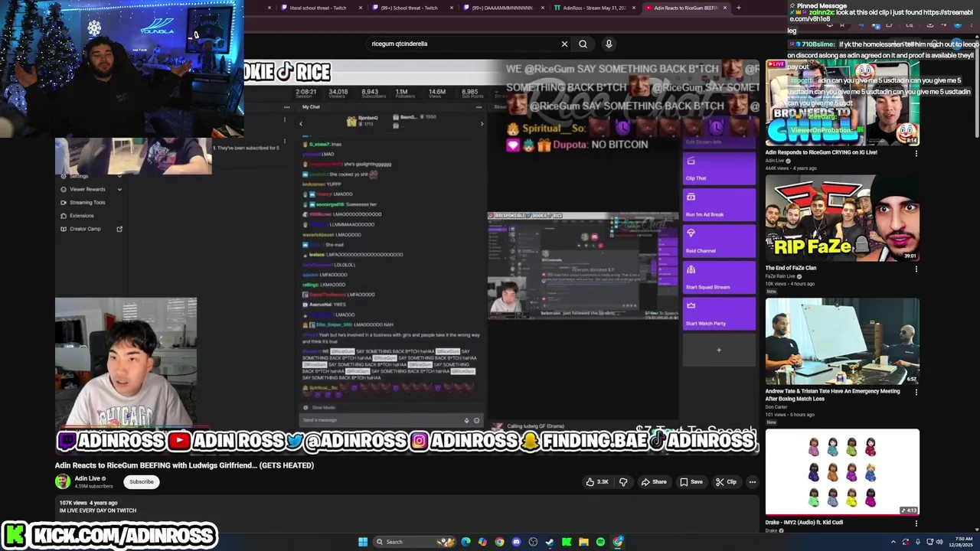
Task: Open 'Creator Camp' external link in the sidebar
Action: pos(92,229)
